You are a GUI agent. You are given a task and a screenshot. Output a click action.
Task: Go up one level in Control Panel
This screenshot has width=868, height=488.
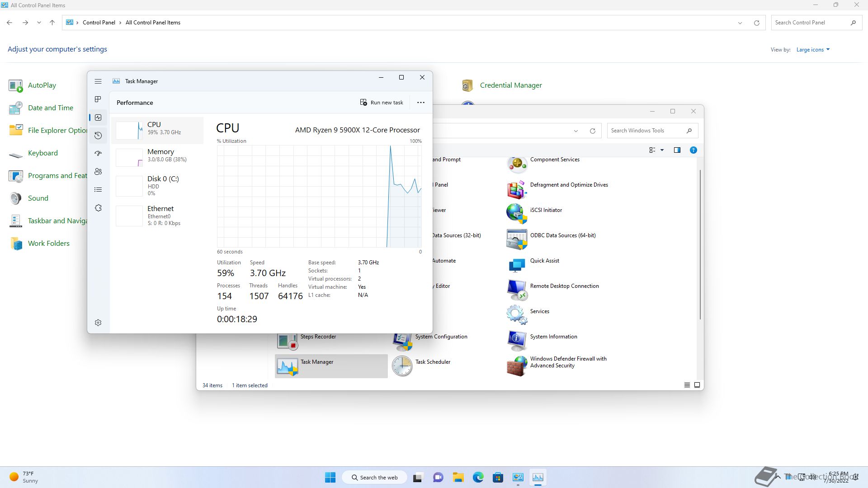coord(52,23)
